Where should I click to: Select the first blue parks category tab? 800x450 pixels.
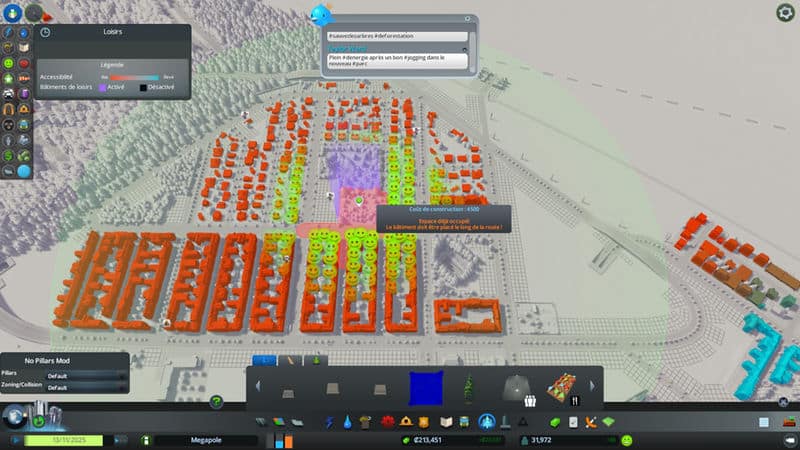tap(264, 360)
